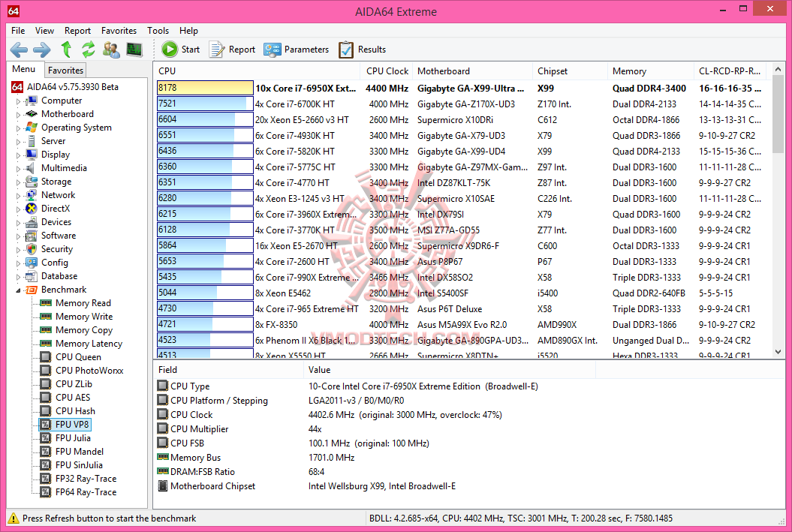Click the AIDA64 root node icon
The width and height of the screenshot is (792, 532).
(x=17, y=87)
